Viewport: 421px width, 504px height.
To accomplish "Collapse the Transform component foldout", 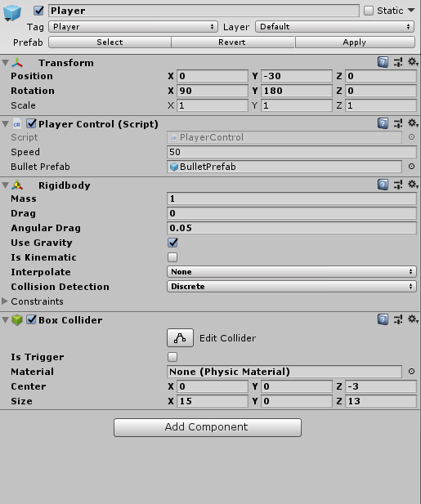I will (5, 63).
